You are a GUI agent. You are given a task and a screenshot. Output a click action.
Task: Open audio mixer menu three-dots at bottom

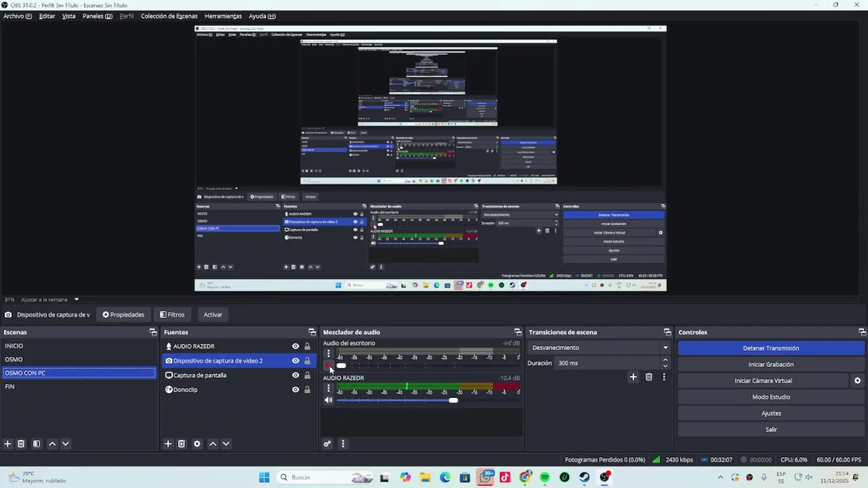(x=342, y=444)
